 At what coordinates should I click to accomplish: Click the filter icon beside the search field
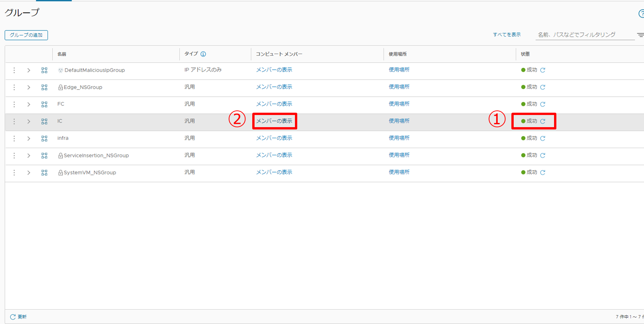[640, 35]
